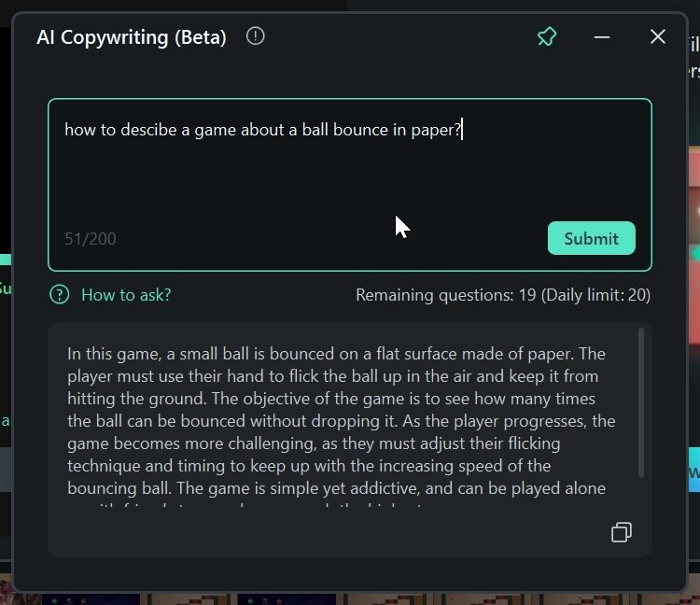Click the pink thumbnail behind the right edge
The height and width of the screenshot is (605, 700).
693,205
